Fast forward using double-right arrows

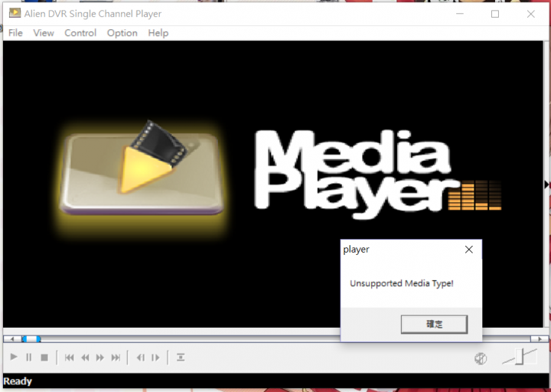click(x=100, y=358)
